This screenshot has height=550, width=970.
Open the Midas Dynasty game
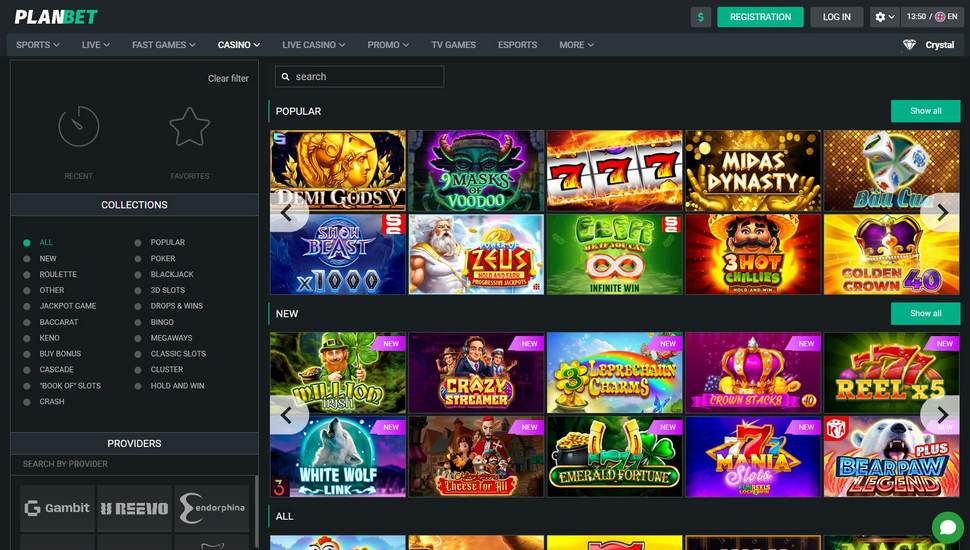tap(753, 170)
